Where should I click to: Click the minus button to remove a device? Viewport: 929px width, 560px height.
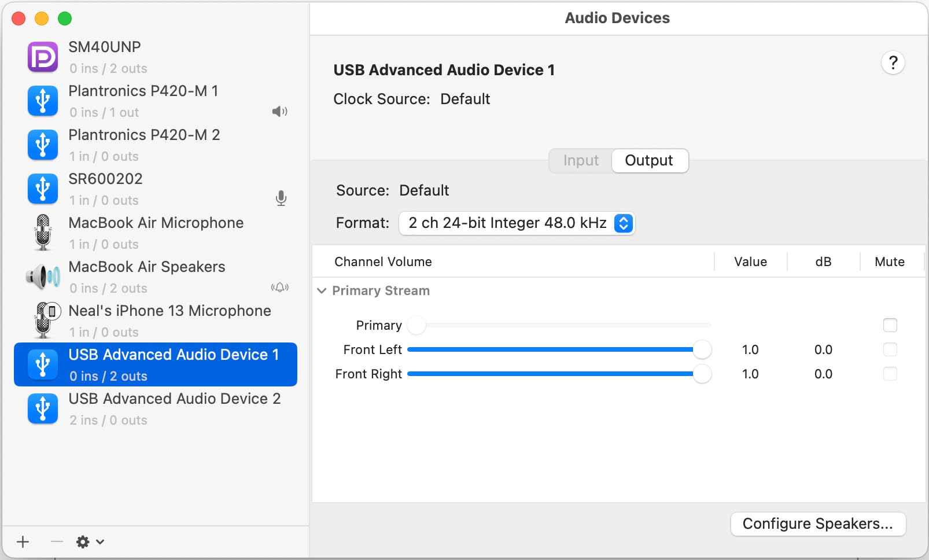(x=57, y=541)
